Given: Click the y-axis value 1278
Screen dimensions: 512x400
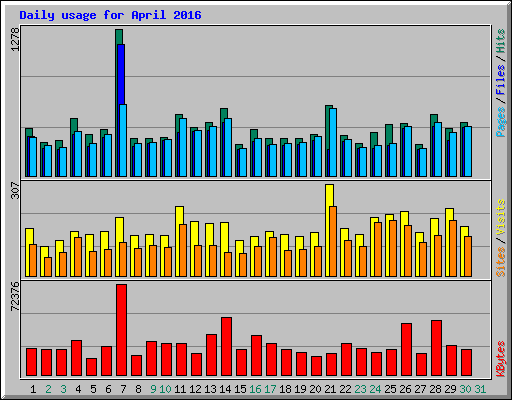Looking at the screenshot, I should pos(15,39).
